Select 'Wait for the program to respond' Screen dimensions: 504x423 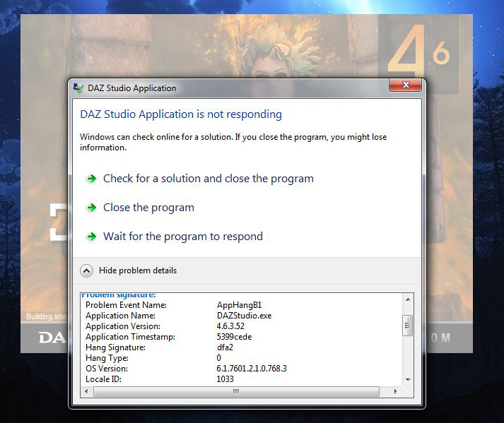click(x=183, y=237)
